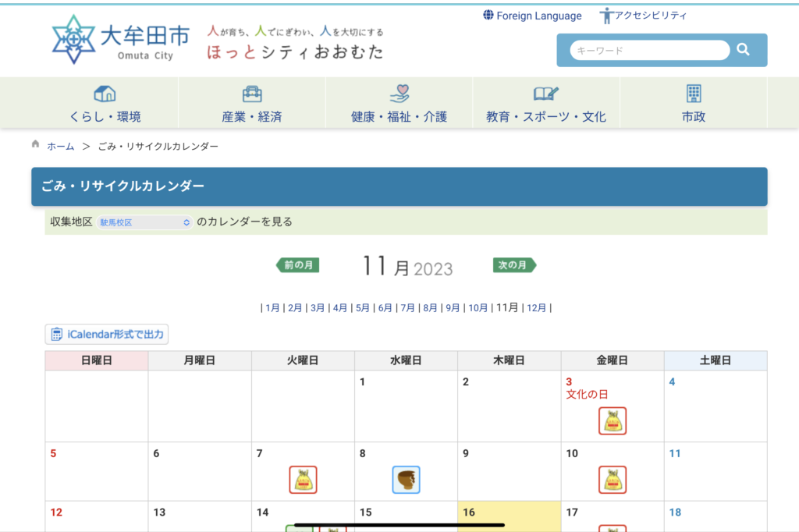The image size is (799, 532).
Task: Click garbage bag icon on November 7
Action: pyautogui.click(x=303, y=480)
